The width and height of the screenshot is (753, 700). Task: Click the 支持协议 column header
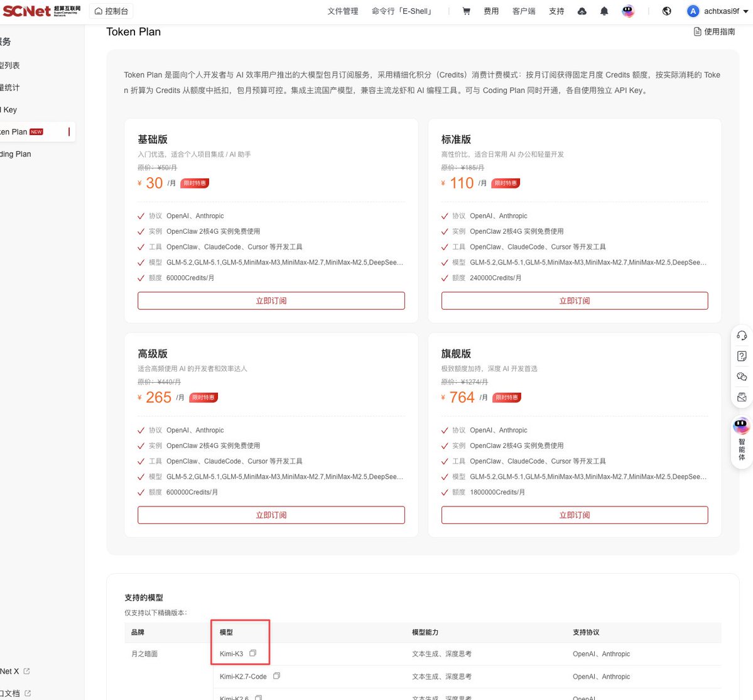tap(586, 632)
